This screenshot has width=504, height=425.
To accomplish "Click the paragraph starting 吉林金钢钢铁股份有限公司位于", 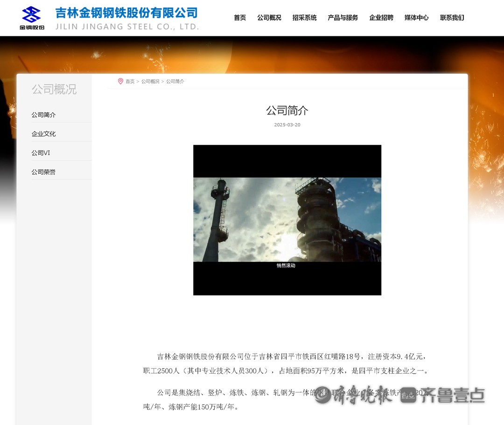I will (x=286, y=363).
